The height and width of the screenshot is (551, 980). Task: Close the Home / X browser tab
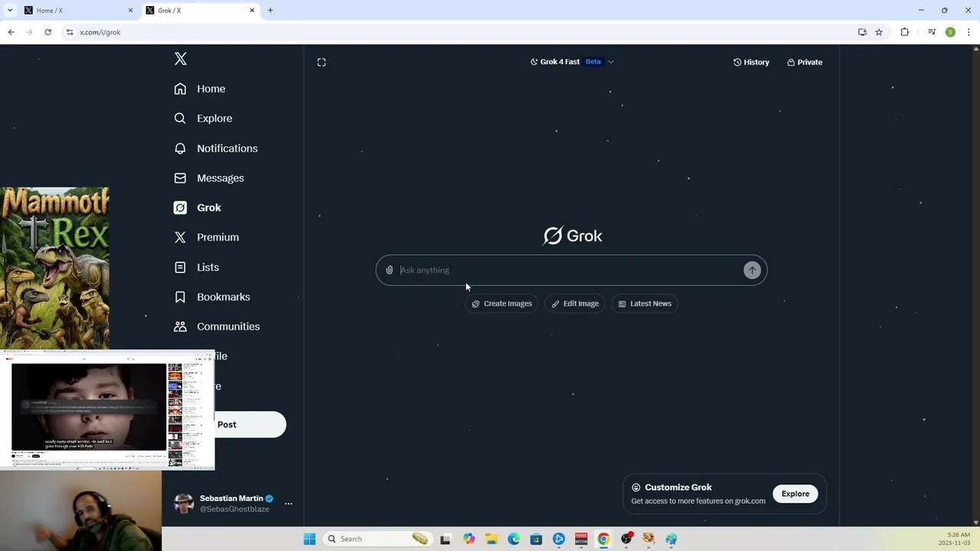point(130,11)
